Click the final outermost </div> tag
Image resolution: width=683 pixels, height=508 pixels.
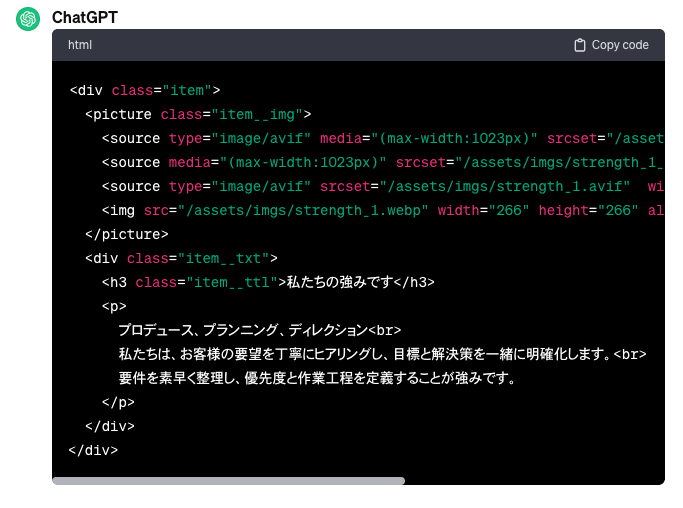pyautogui.click(x=93, y=450)
